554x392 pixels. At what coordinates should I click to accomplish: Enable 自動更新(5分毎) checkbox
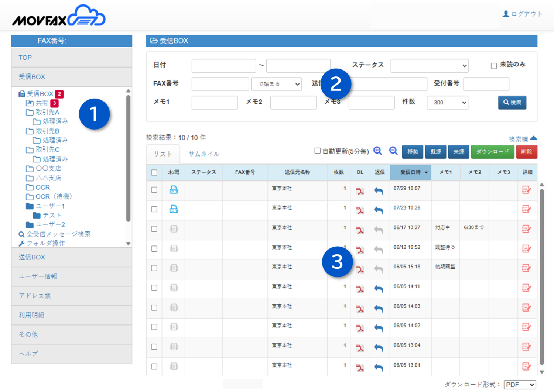click(x=317, y=151)
